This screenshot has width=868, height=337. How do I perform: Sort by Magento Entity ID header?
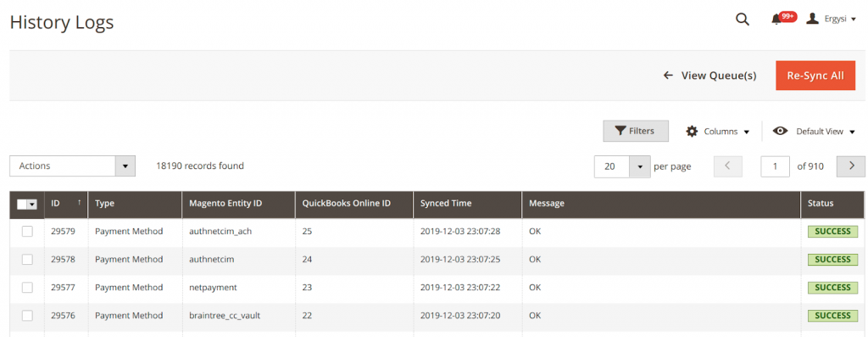238,204
